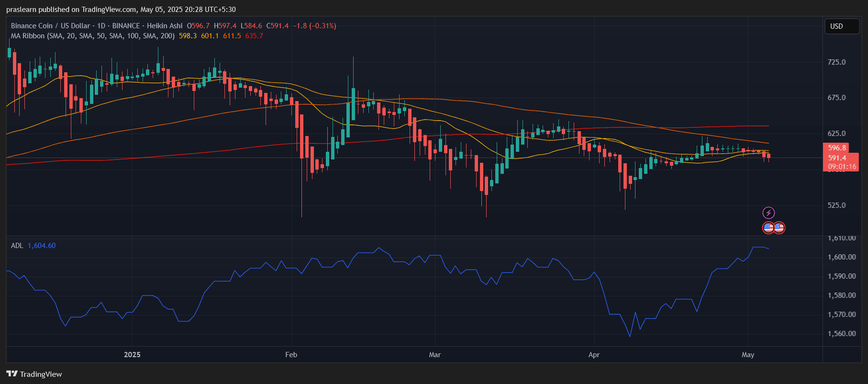The width and height of the screenshot is (868, 384).
Task: Click the right US flag economic event icon
Action: pyautogui.click(x=779, y=227)
